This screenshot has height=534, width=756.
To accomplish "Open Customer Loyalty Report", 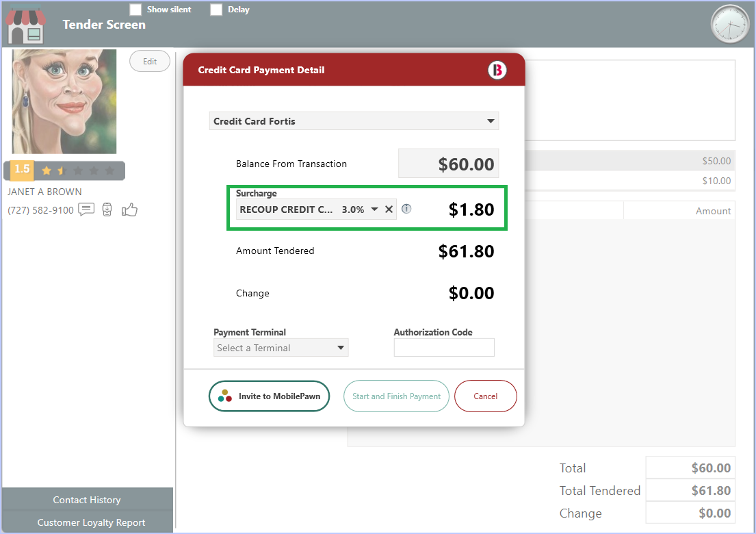I will (91, 522).
